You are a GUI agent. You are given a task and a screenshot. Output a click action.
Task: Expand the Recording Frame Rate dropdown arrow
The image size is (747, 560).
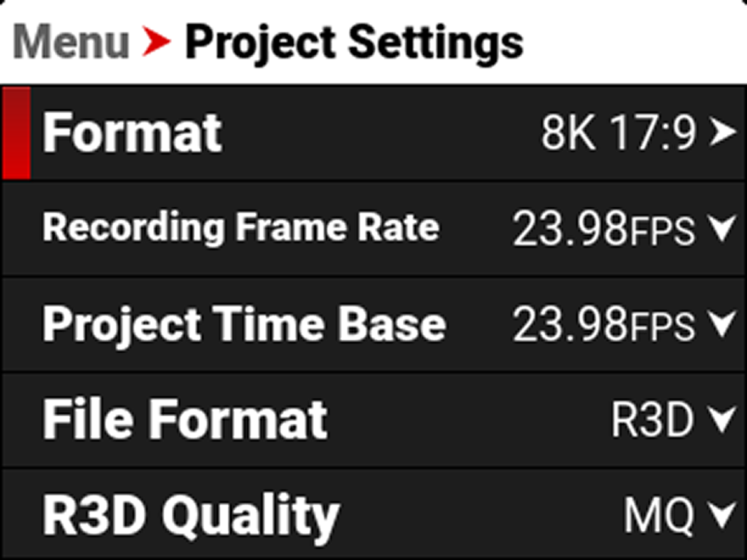click(x=723, y=229)
